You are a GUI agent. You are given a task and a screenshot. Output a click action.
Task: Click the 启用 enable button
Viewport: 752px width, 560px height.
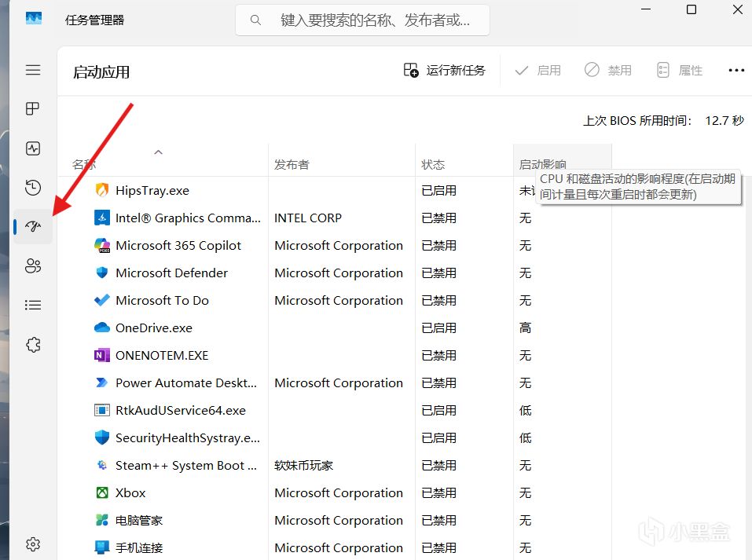tap(537, 70)
